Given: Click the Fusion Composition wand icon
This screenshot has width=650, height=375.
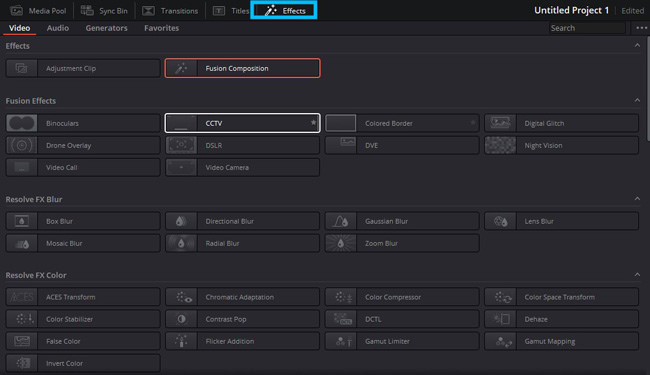Looking at the screenshot, I should [181, 68].
